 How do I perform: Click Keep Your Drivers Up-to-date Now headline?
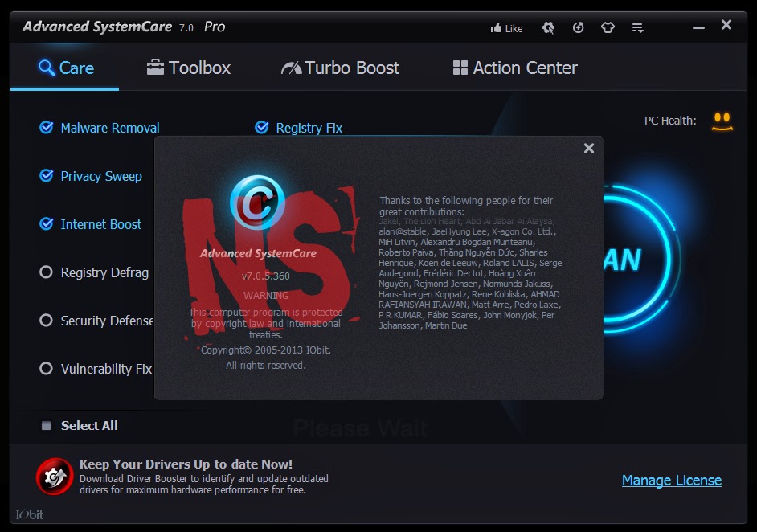186,464
